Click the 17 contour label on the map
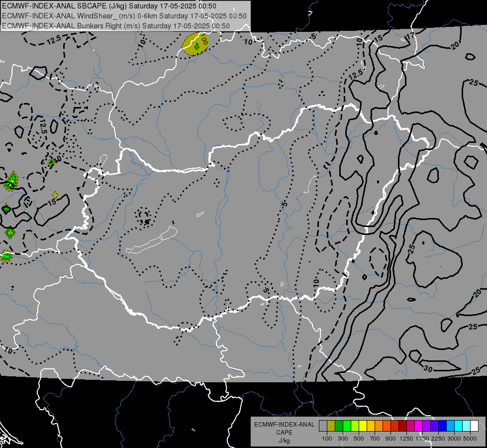487x448 pixels. point(410,36)
